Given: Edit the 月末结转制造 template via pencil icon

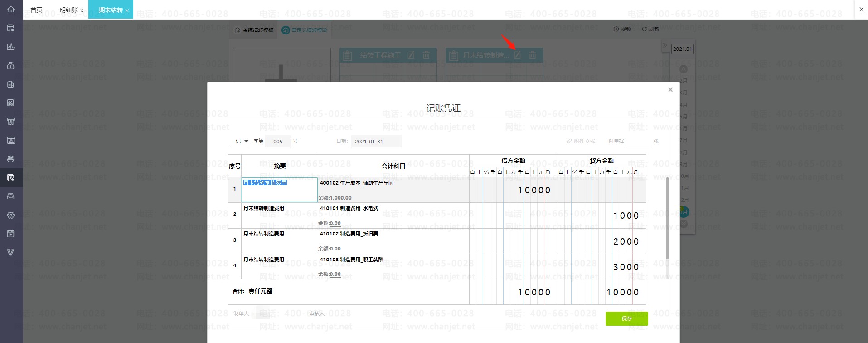Looking at the screenshot, I should [517, 55].
